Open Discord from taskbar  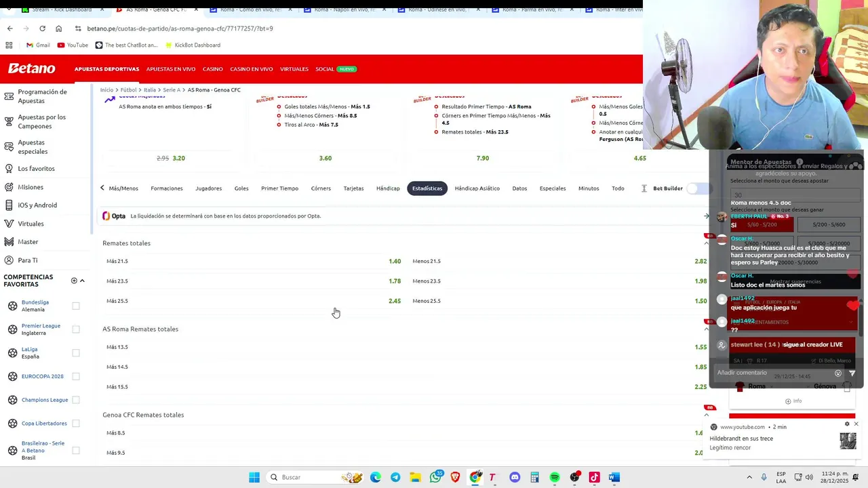click(x=515, y=477)
